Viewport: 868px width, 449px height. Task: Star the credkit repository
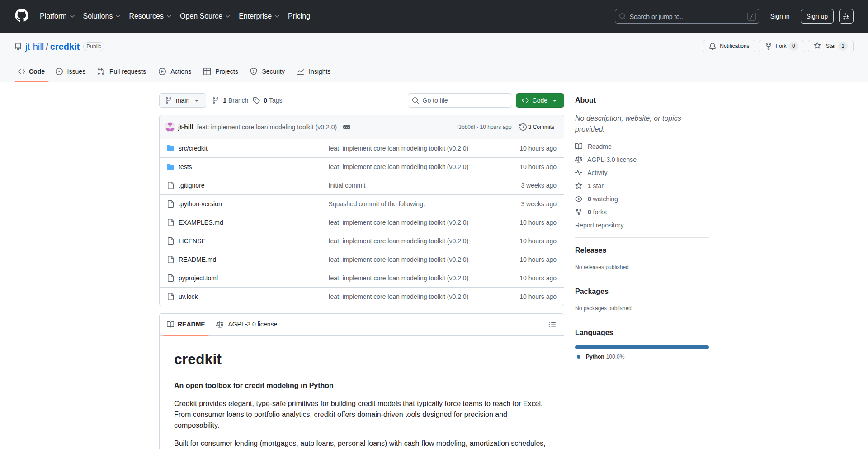click(x=826, y=46)
